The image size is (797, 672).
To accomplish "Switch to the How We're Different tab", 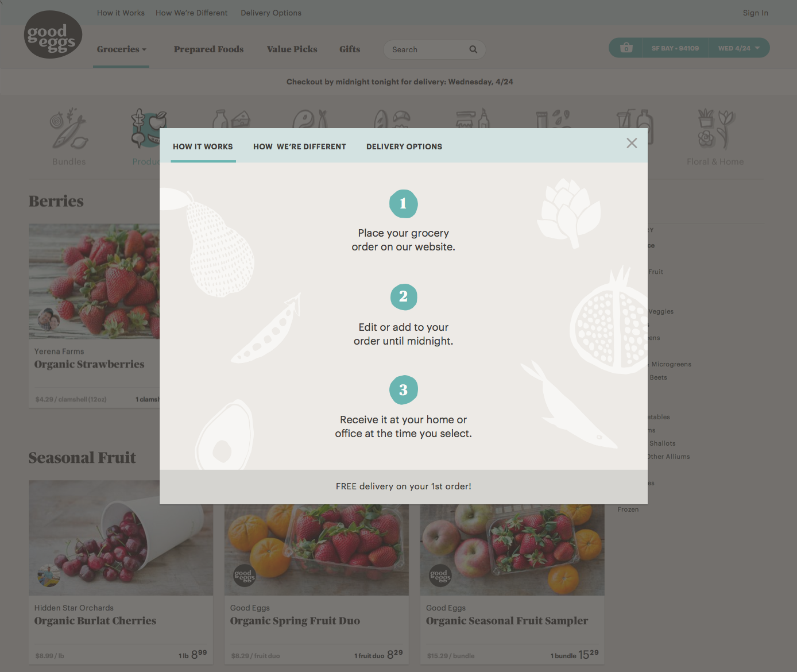I will [x=300, y=146].
